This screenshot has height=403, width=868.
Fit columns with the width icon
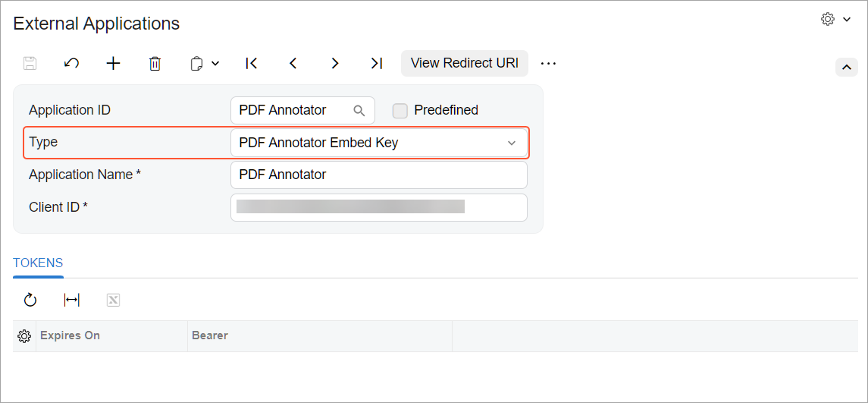pyautogui.click(x=72, y=300)
